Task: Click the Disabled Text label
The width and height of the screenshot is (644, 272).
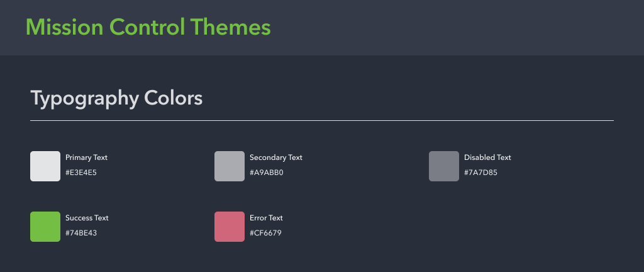Action: click(487, 157)
